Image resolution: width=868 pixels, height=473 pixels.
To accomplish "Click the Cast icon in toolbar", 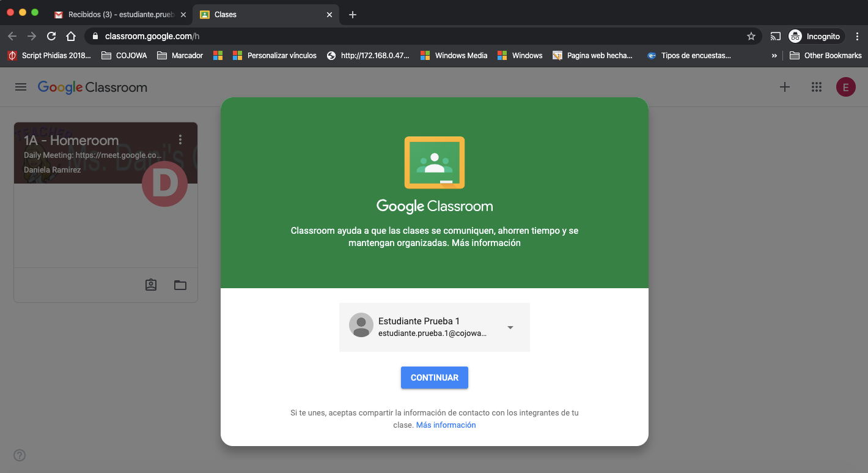I will coord(775,36).
